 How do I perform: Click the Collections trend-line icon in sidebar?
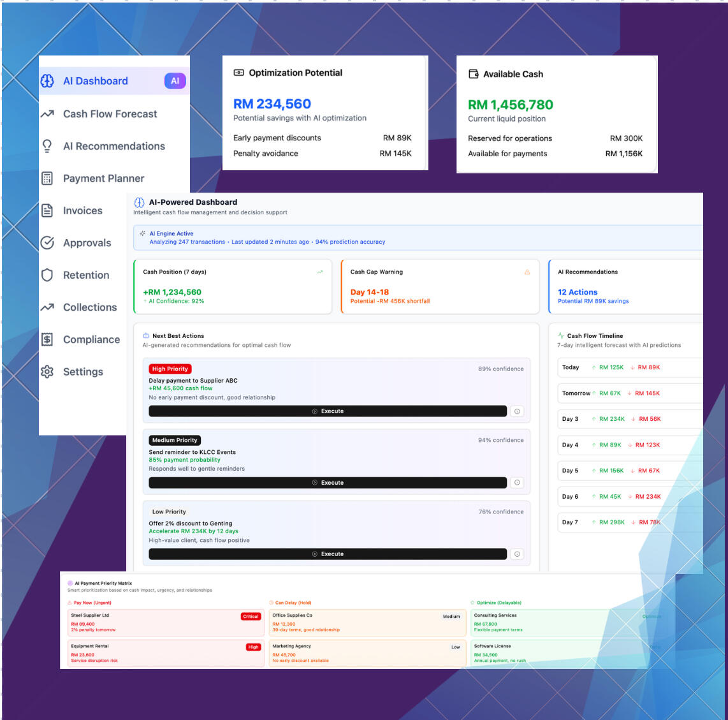pyautogui.click(x=47, y=307)
